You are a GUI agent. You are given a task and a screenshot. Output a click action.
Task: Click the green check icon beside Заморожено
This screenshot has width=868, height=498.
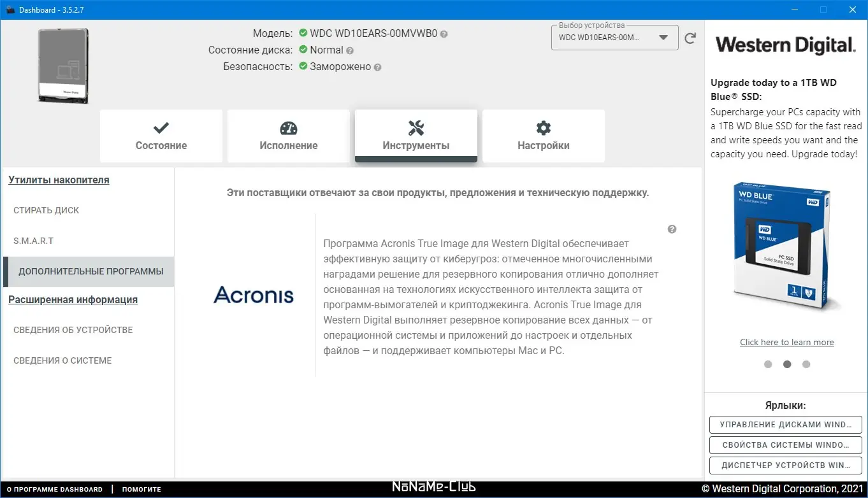point(303,66)
